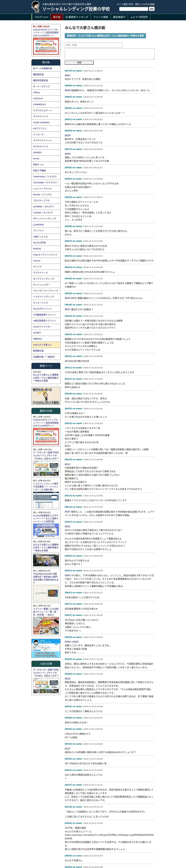Open the FUNDI 10%超 article thumbnail under 最新の記事
Image resolution: width=186 pixels, height=868 pixels.
[46, 468]
